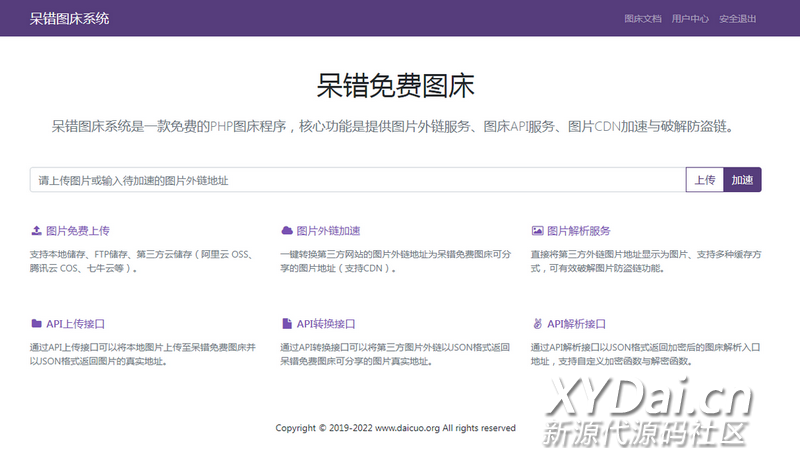This screenshot has height=453, width=800.
Task: Open www.daicuo.org in the copyright footer
Action: [x=408, y=428]
